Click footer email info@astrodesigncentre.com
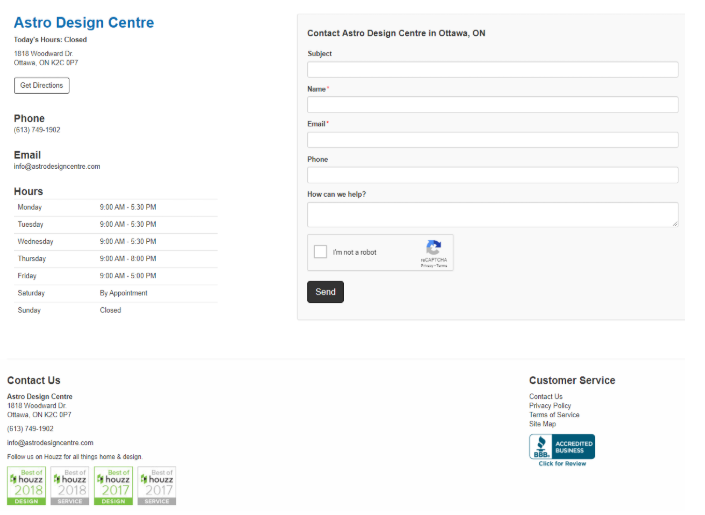The width and height of the screenshot is (705, 515). pos(50,443)
